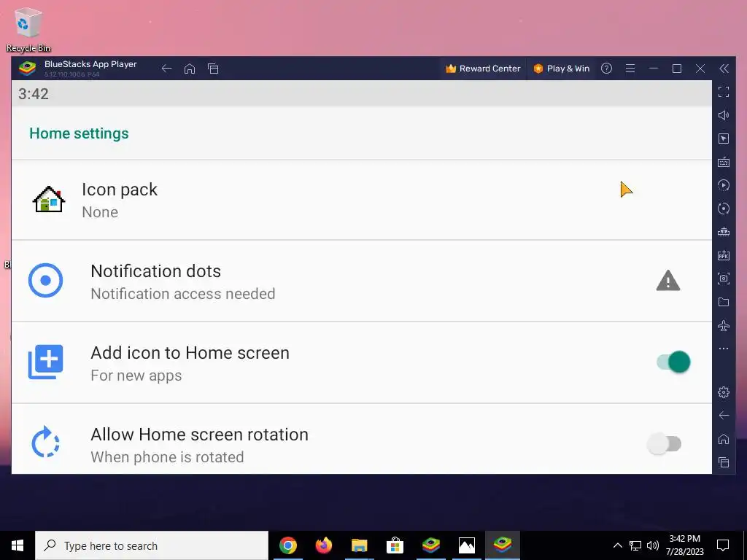
Task: Click the airplane mode icon in sidebar
Action: pos(724,325)
